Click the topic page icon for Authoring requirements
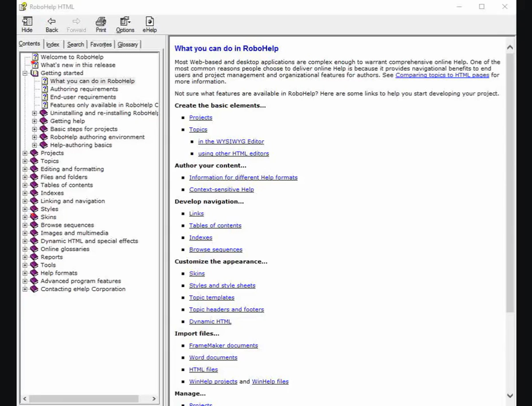 click(45, 89)
